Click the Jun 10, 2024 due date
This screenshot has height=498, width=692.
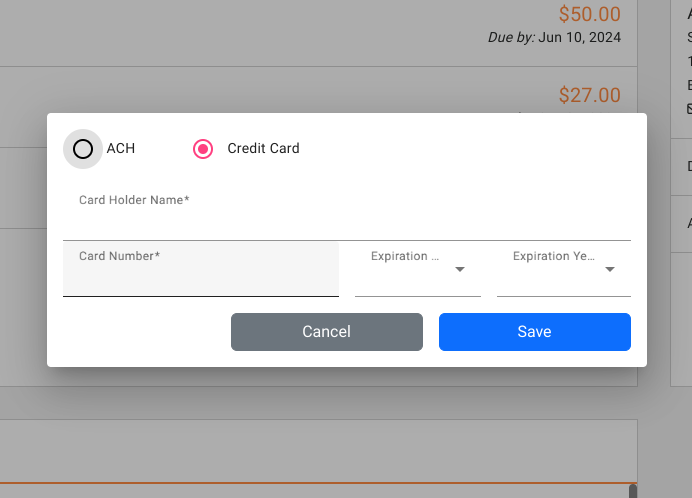pos(579,38)
